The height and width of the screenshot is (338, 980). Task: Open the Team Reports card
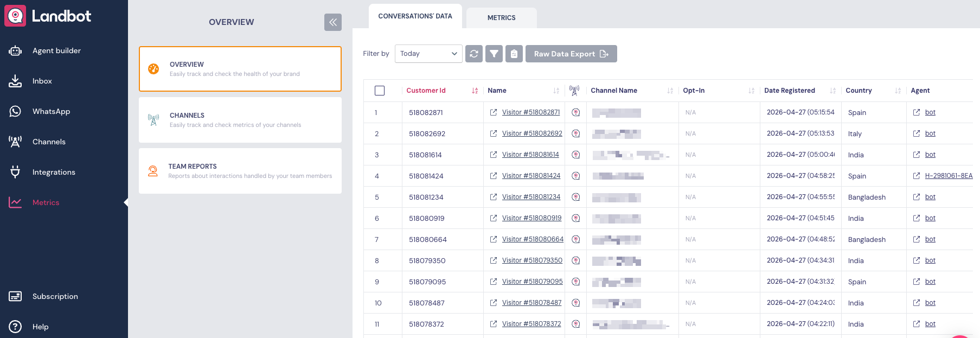coord(240,171)
